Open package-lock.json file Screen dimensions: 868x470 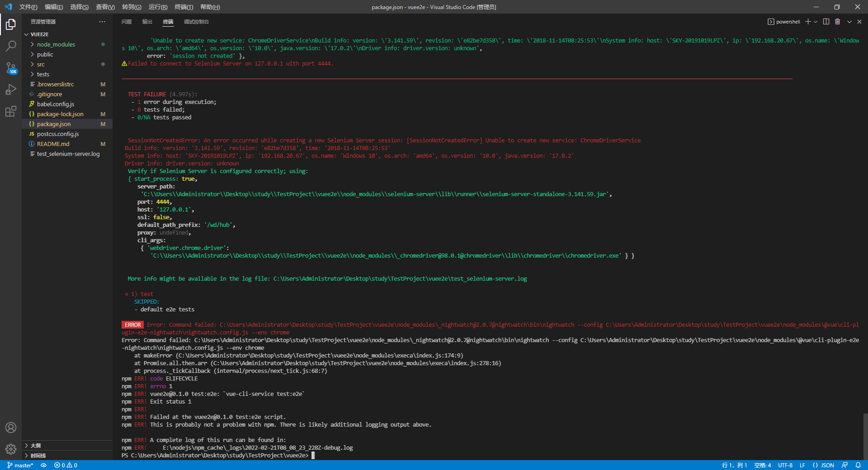tap(67, 114)
